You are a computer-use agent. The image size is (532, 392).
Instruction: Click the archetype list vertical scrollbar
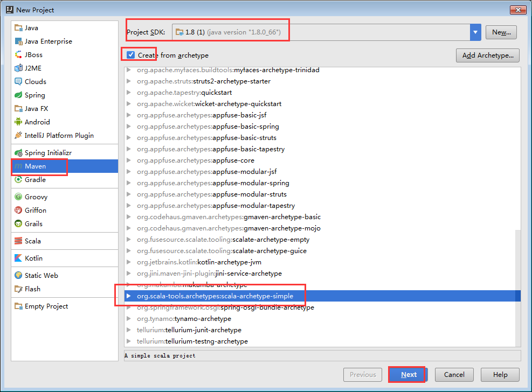(518, 288)
